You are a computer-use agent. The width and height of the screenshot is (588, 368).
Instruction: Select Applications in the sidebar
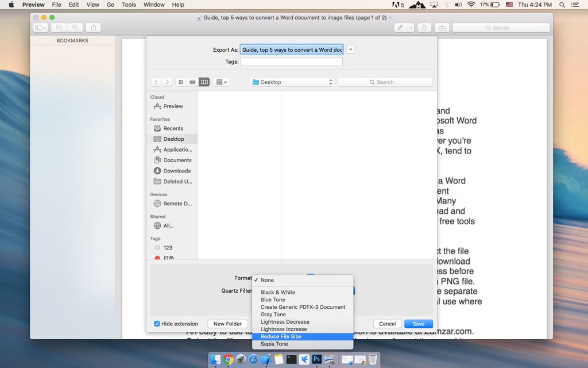172,149
